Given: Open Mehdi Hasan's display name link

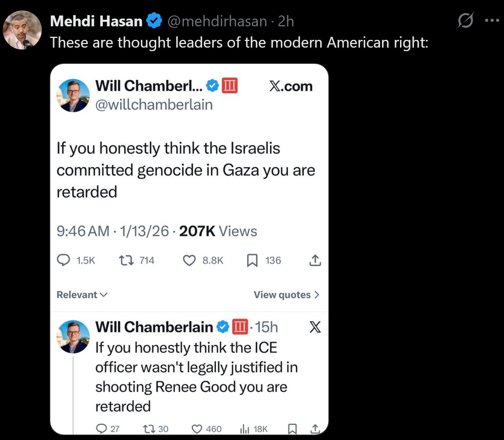Looking at the screenshot, I should (x=96, y=21).
